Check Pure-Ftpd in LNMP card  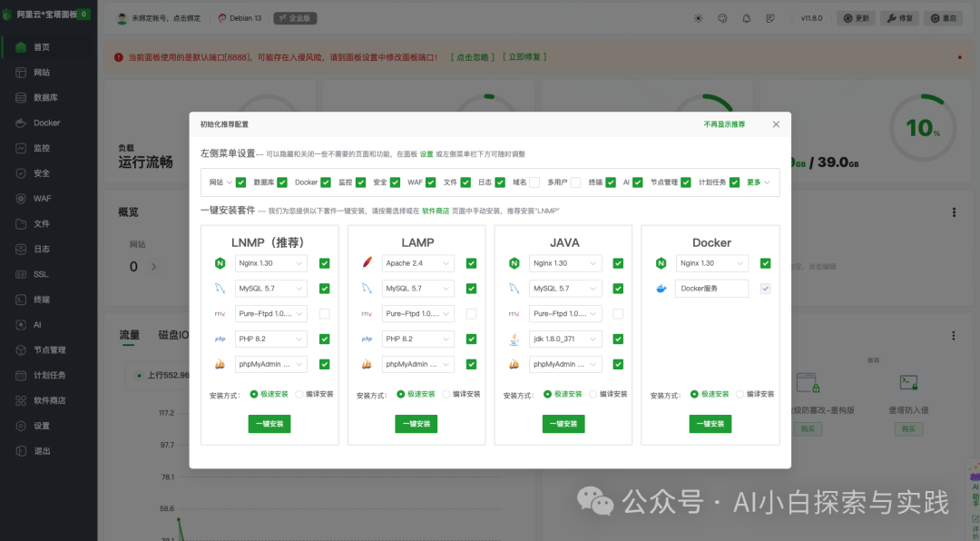[324, 314]
